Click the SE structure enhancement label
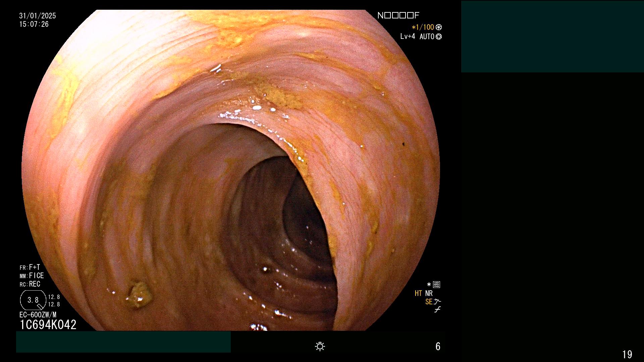Screen dimensions: 644x362 click(x=429, y=302)
